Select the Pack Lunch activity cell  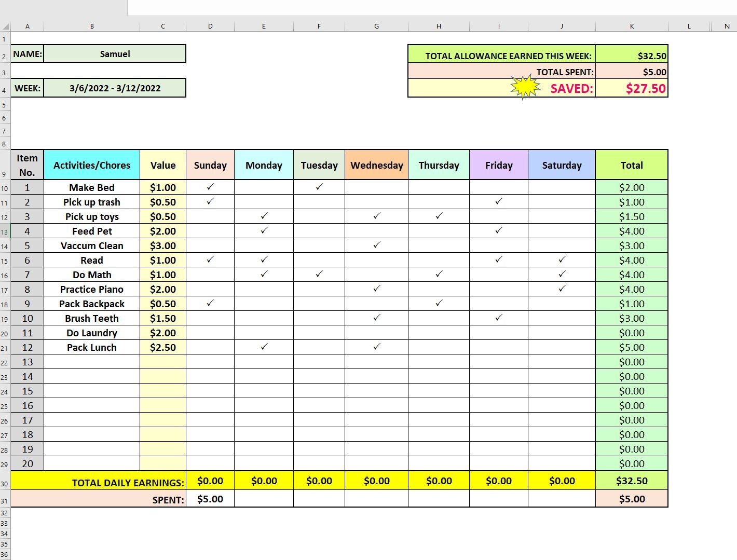tap(91, 347)
